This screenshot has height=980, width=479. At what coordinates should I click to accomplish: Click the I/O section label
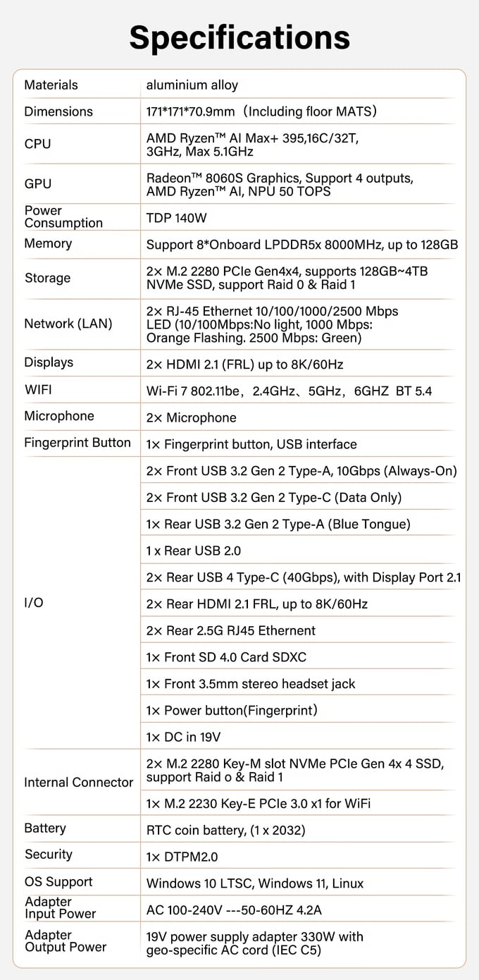[x=34, y=604]
